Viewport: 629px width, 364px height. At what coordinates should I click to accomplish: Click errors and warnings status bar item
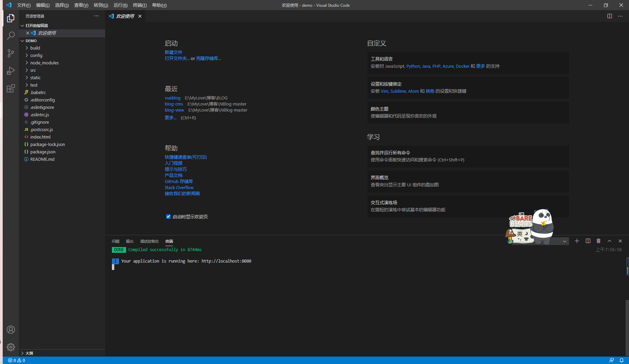17,360
